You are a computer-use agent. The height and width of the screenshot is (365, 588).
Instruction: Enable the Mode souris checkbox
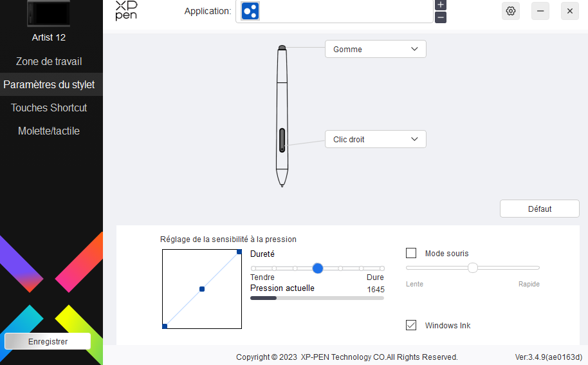[x=411, y=253]
